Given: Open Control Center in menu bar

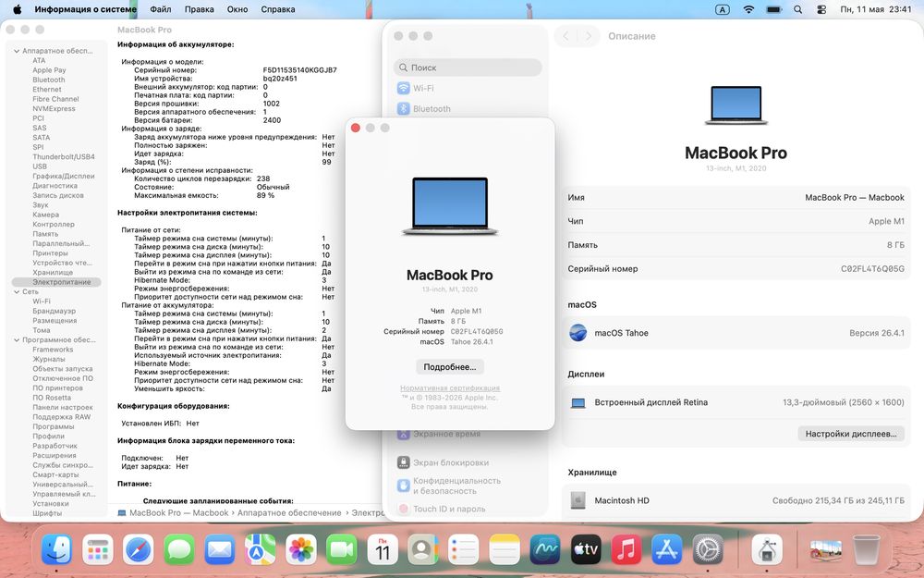Looking at the screenshot, I should coord(821,9).
